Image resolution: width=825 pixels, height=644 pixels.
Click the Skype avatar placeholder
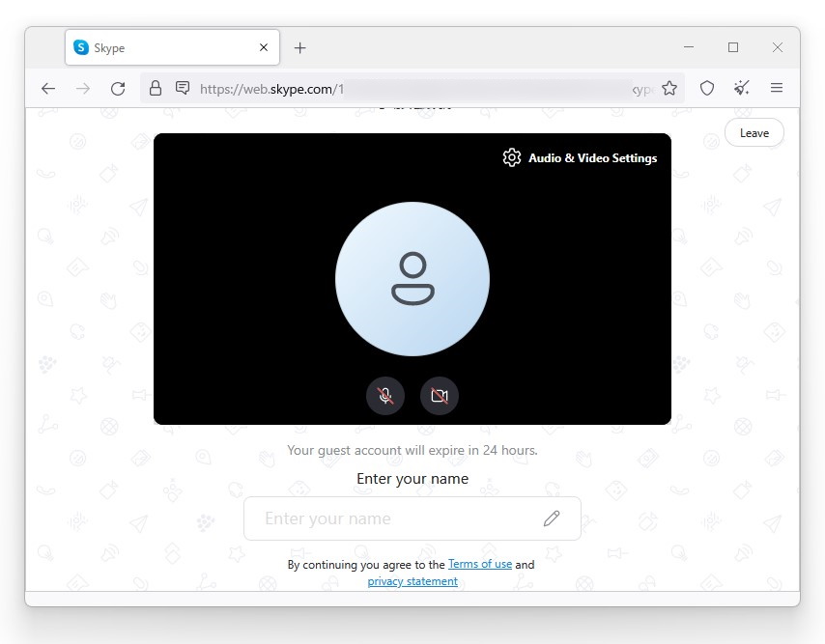point(412,279)
